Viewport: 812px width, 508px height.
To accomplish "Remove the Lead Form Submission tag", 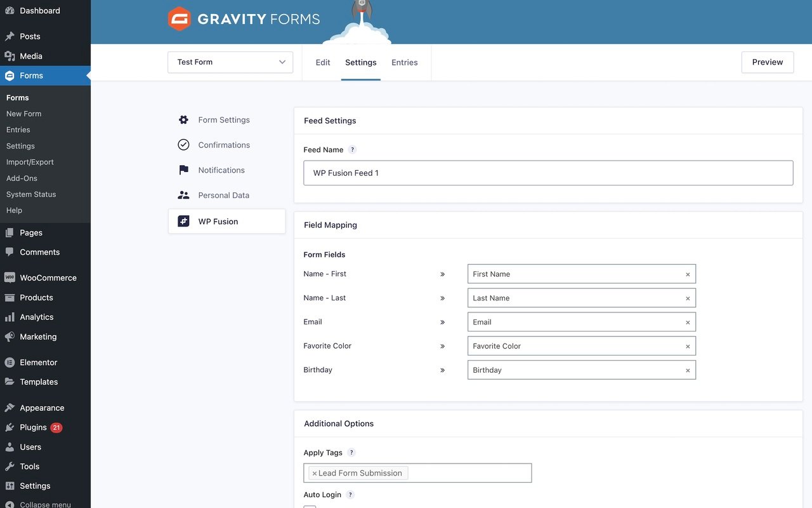I will [314, 472].
